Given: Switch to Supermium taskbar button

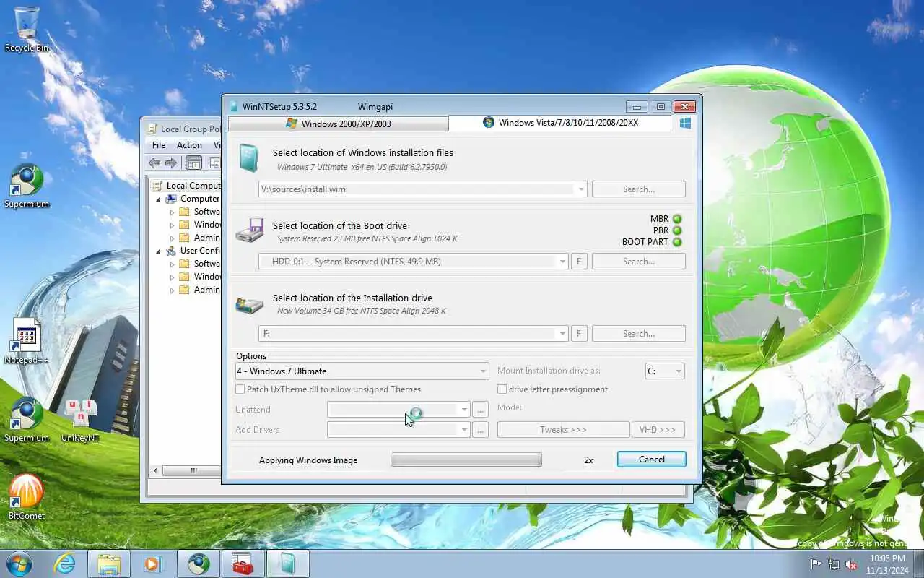Looking at the screenshot, I should 199,564.
